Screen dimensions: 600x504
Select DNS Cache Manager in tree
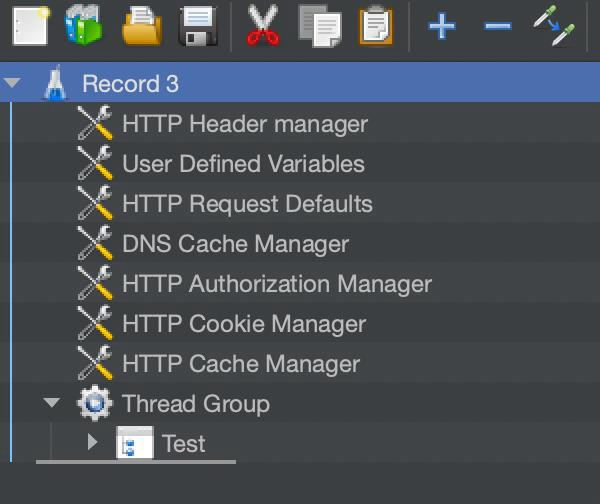pos(235,244)
